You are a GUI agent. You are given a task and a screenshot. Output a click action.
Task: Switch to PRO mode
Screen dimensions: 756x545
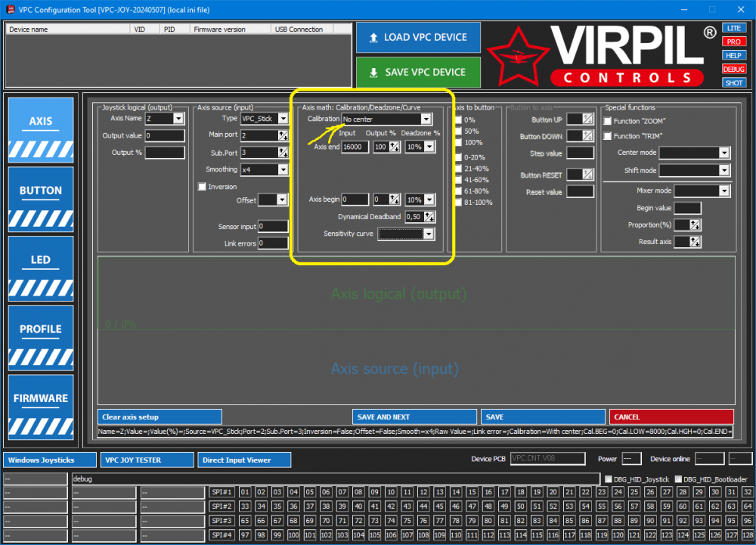pyautogui.click(x=733, y=42)
